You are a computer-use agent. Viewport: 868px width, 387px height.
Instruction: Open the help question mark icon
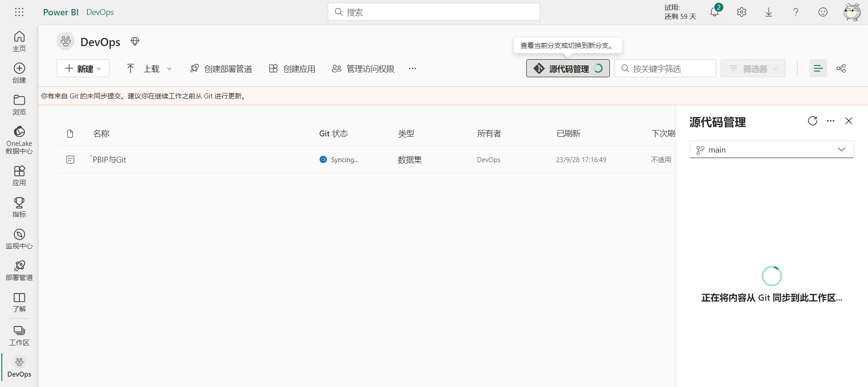click(x=796, y=12)
